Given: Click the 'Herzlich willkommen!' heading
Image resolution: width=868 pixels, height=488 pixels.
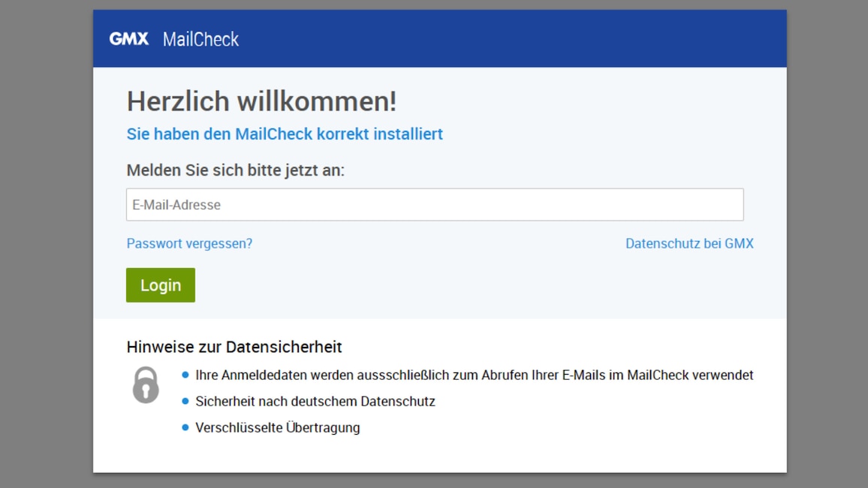Looking at the screenshot, I should point(261,101).
